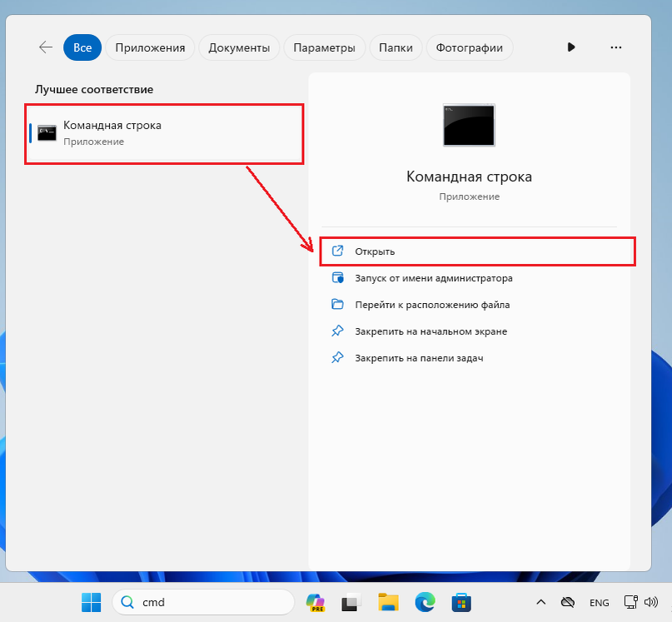Launch Microsoft Edge from the taskbar
Image resolution: width=672 pixels, height=622 pixels.
click(424, 602)
